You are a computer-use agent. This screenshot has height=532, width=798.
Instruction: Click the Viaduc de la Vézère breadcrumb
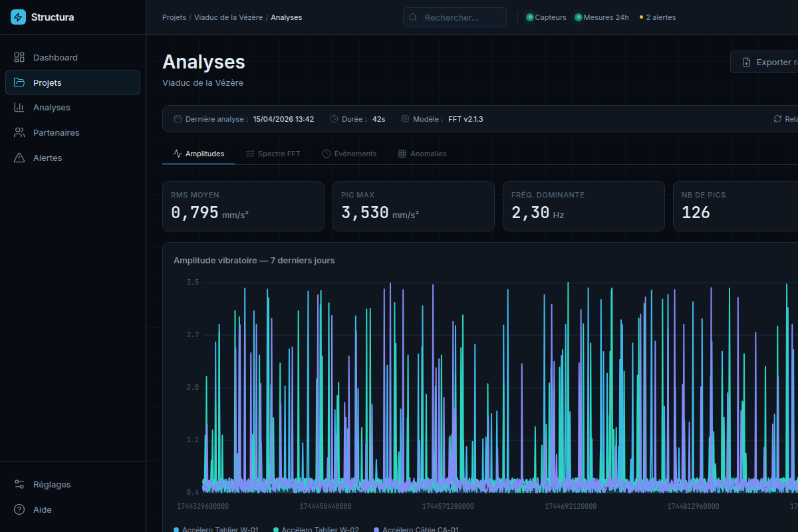pos(228,17)
